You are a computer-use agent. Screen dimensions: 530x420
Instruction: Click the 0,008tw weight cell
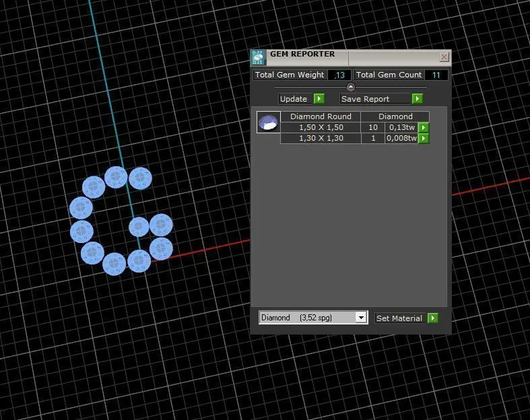point(401,138)
